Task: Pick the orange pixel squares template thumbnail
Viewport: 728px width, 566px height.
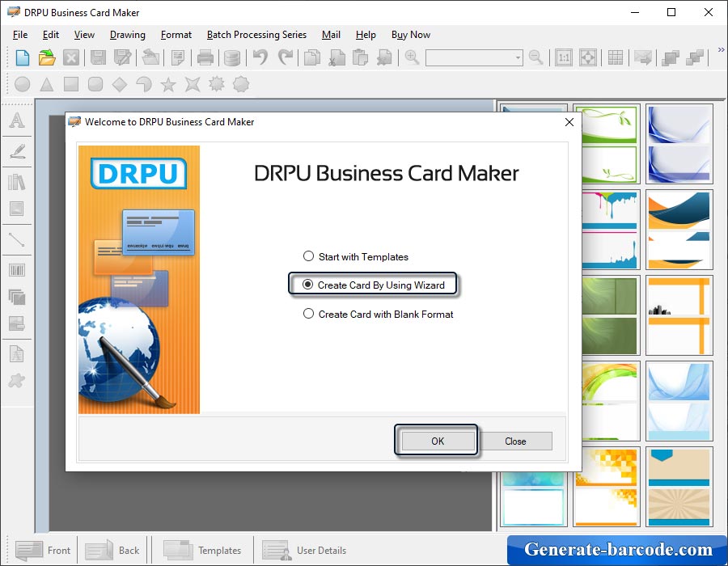Action: click(607, 487)
